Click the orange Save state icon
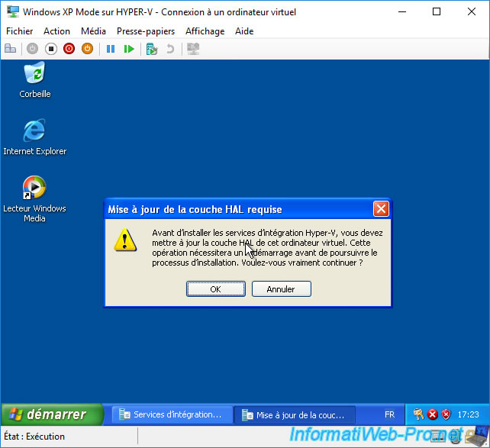This screenshot has height=448, width=490. tap(87, 49)
